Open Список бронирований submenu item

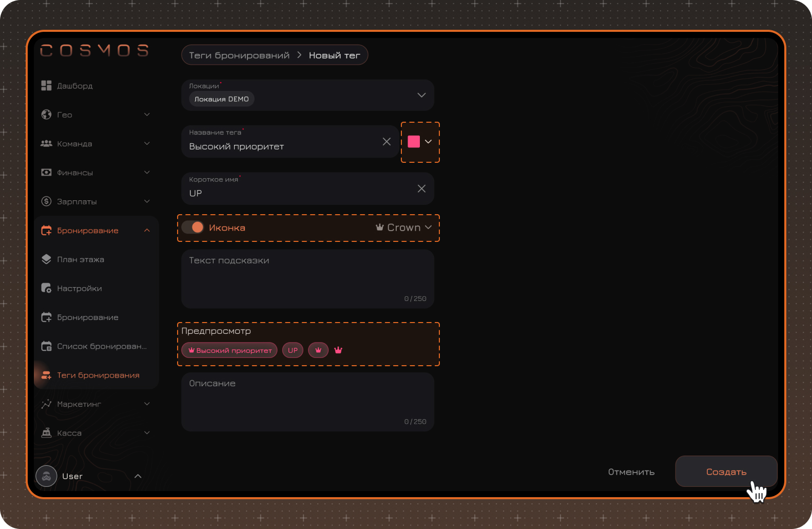pos(102,346)
